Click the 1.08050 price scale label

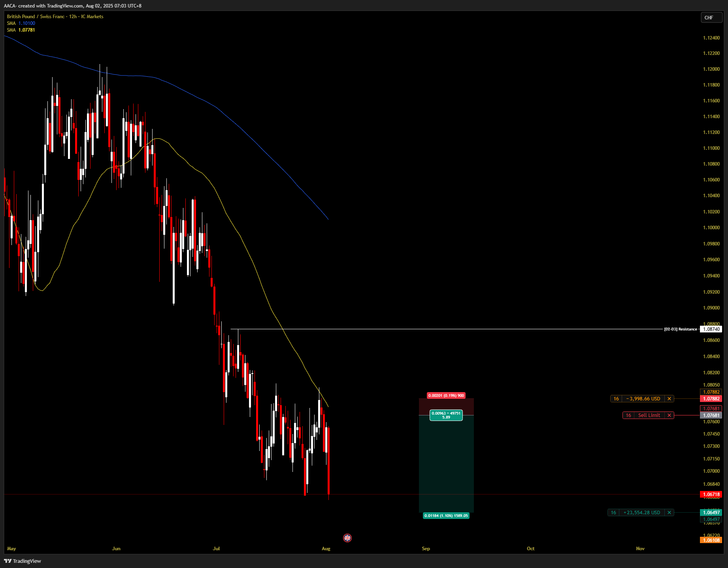click(x=711, y=385)
